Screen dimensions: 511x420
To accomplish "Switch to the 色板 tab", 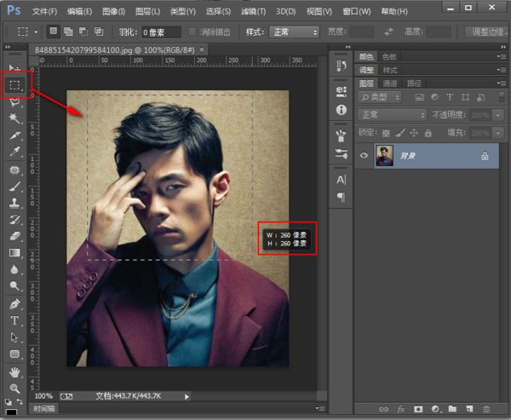I will point(389,57).
